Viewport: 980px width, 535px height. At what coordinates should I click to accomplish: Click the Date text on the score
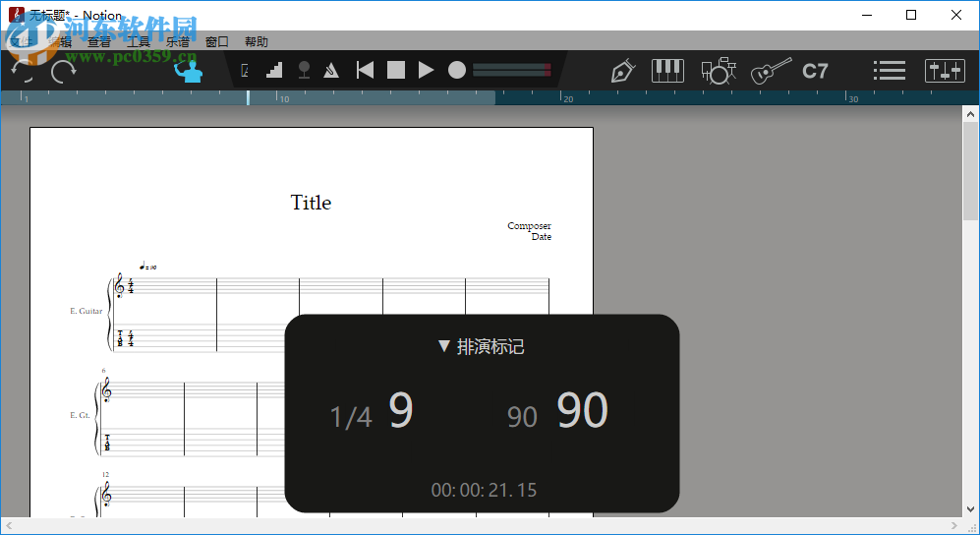point(542,237)
